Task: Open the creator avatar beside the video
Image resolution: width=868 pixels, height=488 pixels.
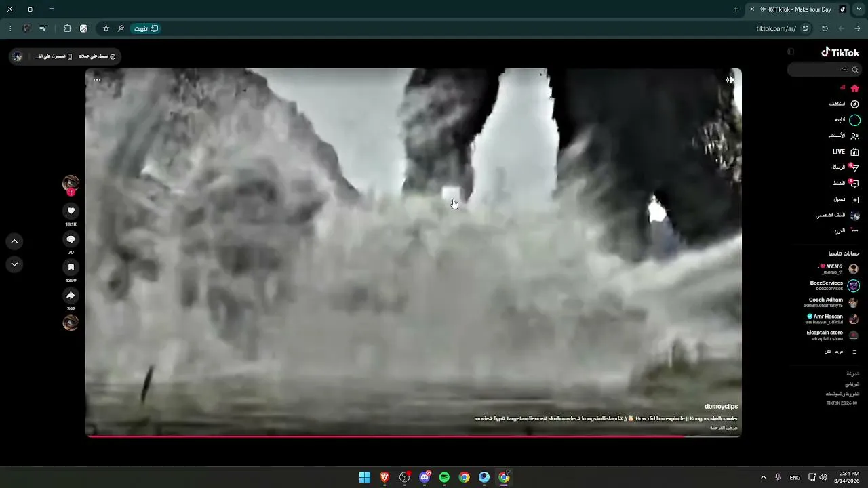Action: pyautogui.click(x=71, y=182)
